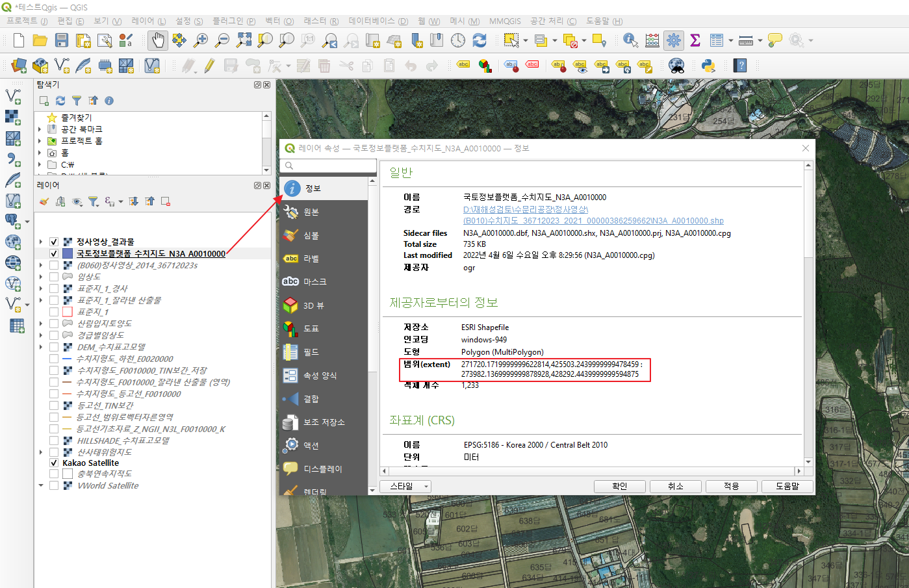Viewport: 909px width, 588px height.
Task: Open an existing project folder icon
Action: point(40,40)
